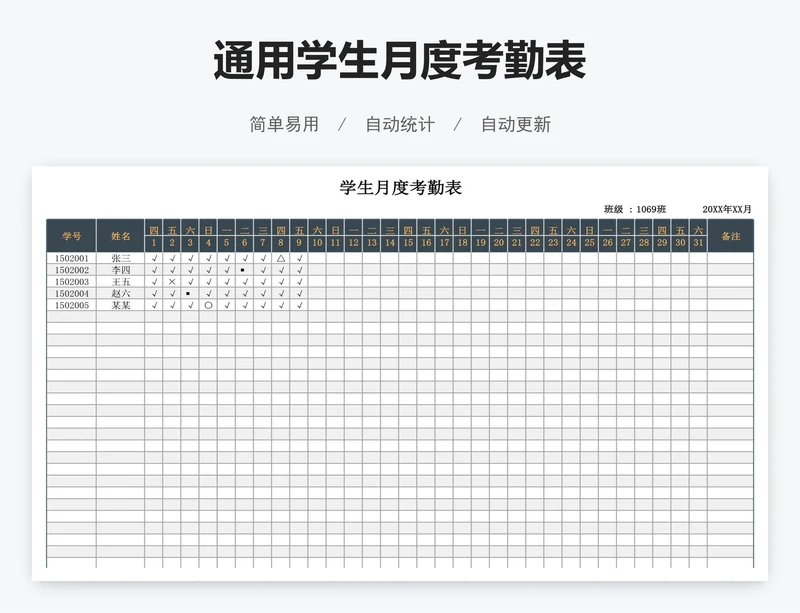Click 李四's check mark under day 8

point(281,270)
